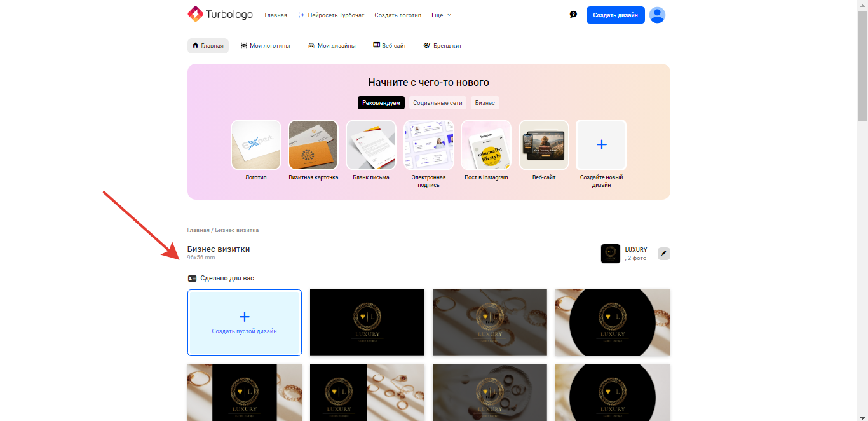Choose the Визитная карточка icon

coord(313,145)
